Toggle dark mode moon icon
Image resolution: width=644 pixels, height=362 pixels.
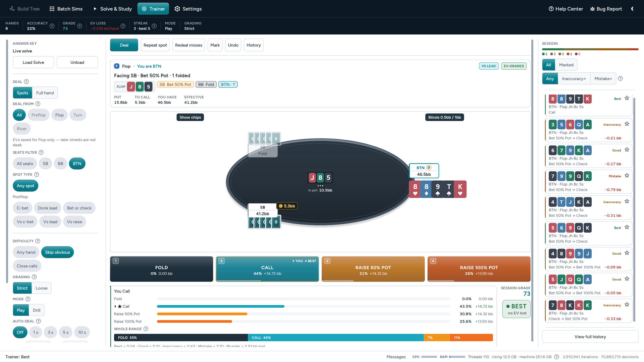click(632, 9)
